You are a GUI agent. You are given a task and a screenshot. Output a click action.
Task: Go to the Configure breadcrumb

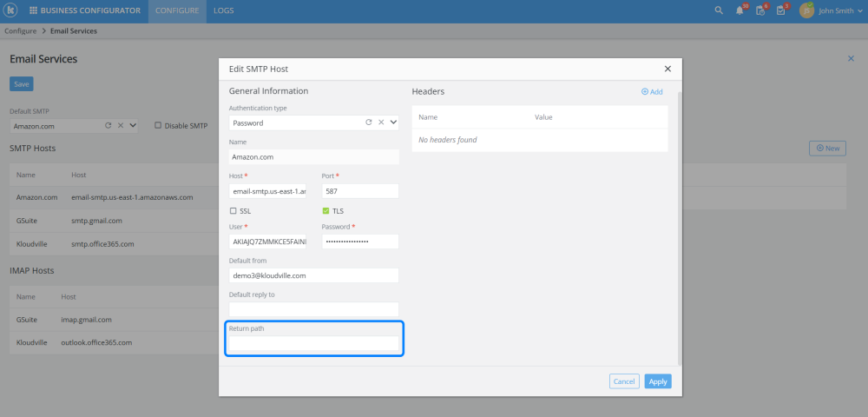(21, 31)
